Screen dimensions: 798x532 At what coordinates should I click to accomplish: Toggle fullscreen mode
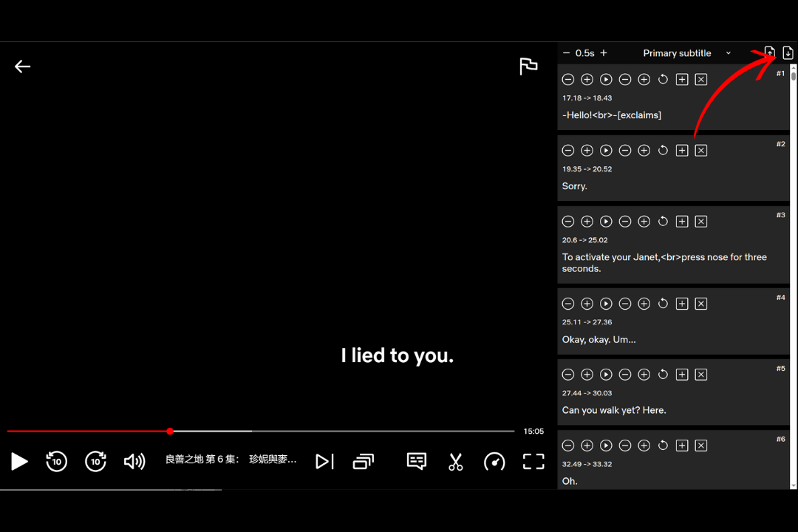(x=533, y=462)
